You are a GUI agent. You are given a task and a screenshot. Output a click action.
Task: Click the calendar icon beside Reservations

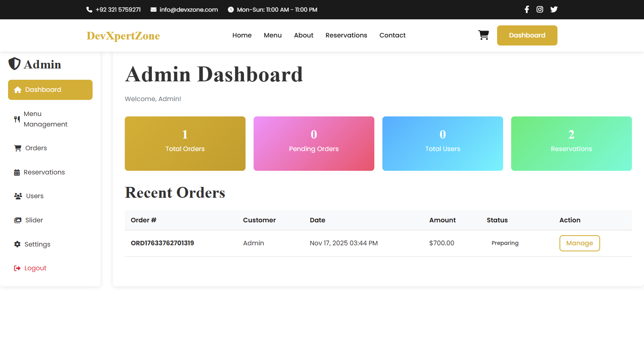coord(17,172)
